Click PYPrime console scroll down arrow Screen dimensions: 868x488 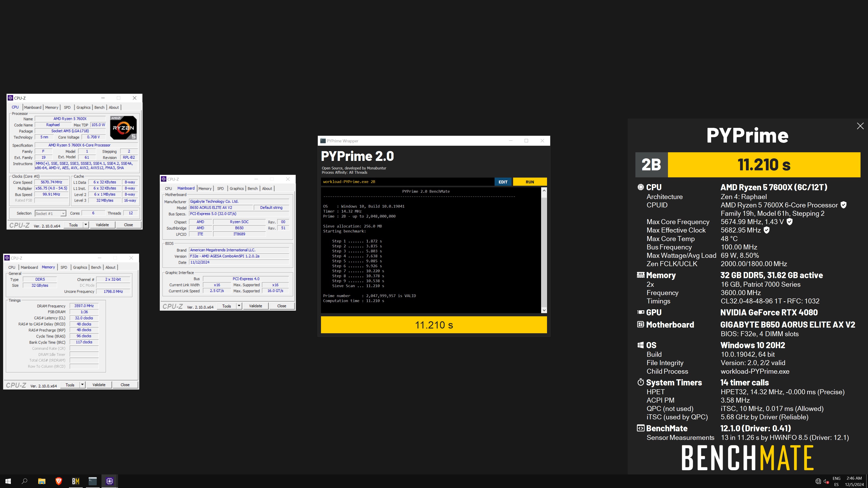point(544,310)
